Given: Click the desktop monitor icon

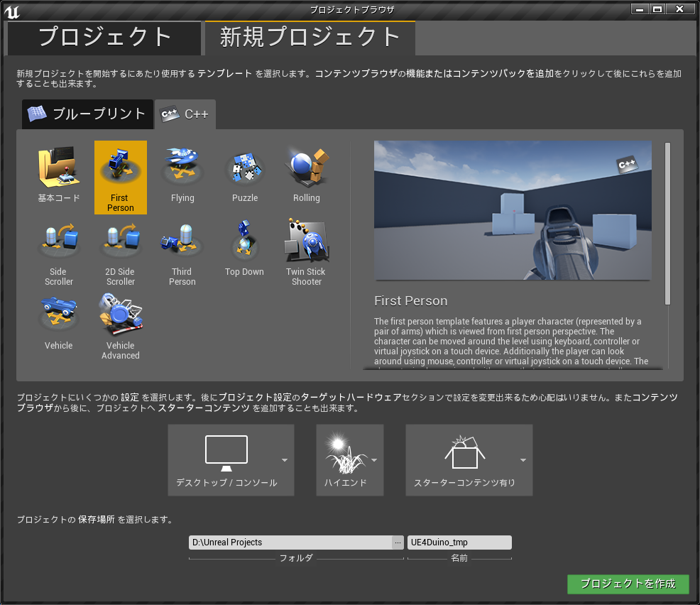Looking at the screenshot, I should point(226,453).
